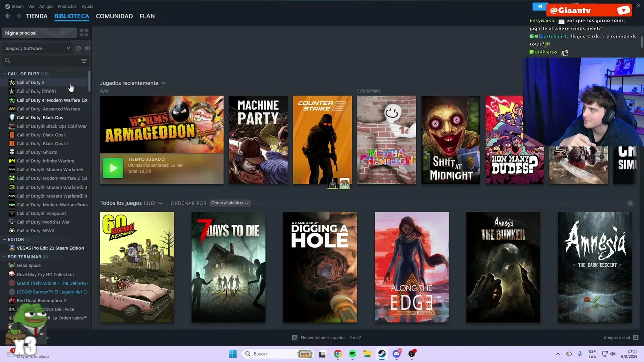The height and width of the screenshot is (362, 644).
Task: Open the Ayuda menu
Action: pyautogui.click(x=87, y=7)
